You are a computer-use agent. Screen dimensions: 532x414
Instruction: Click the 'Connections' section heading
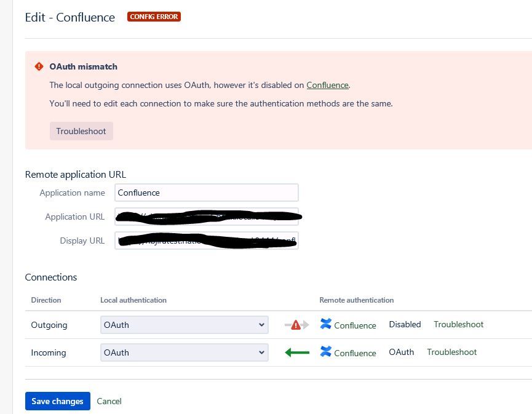[x=51, y=277]
